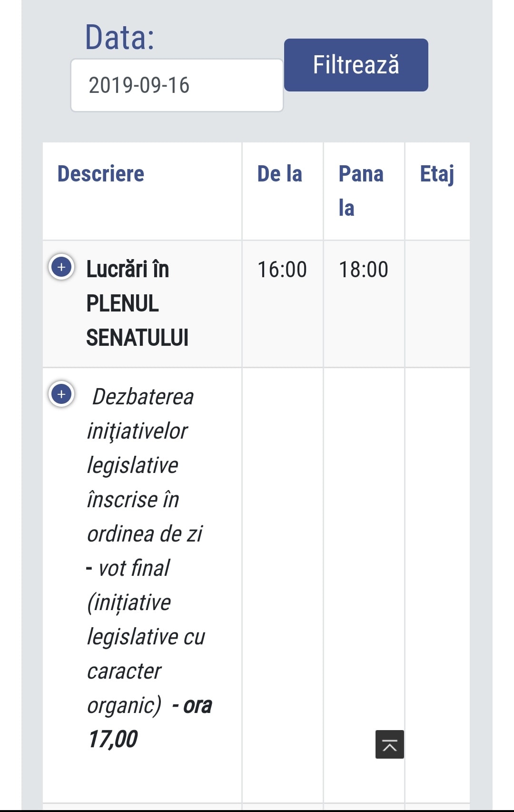Click the Data: label
514x812 pixels.
(119, 37)
